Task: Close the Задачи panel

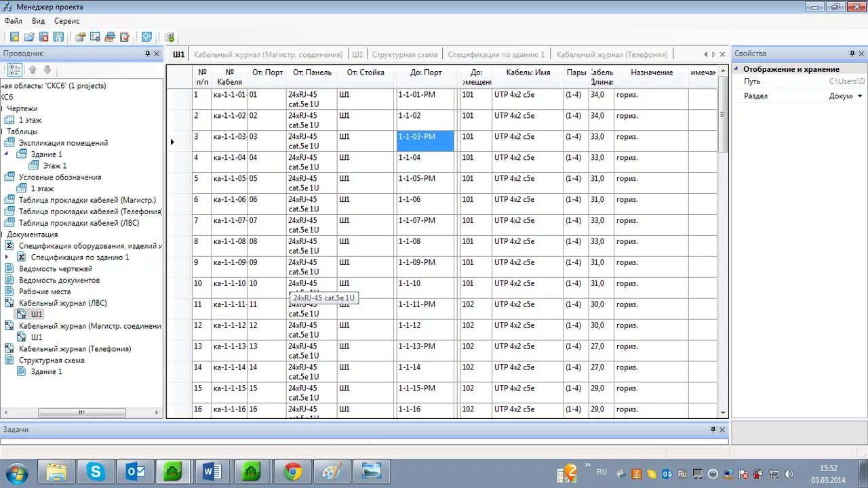Action: click(x=722, y=430)
